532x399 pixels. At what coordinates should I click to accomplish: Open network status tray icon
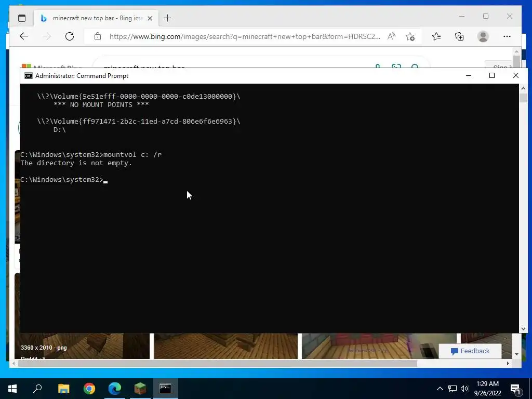pos(453,389)
